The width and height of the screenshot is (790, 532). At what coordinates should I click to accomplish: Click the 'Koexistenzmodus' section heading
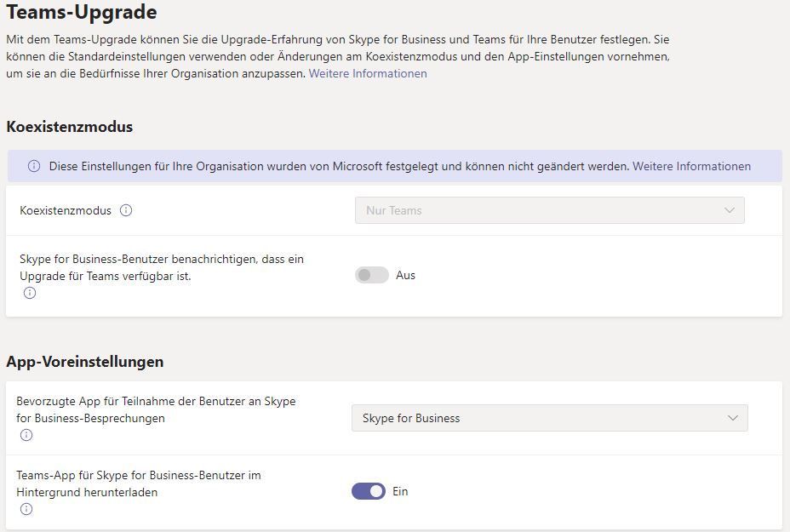tap(70, 127)
